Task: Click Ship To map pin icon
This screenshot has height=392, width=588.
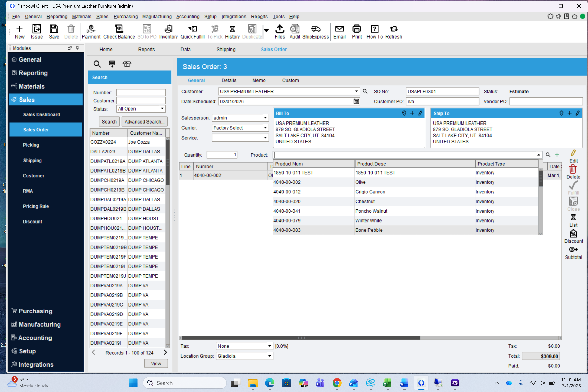Action: (561, 113)
